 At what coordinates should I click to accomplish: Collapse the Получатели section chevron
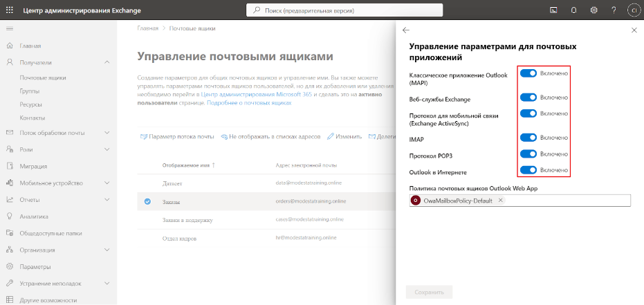[107, 62]
